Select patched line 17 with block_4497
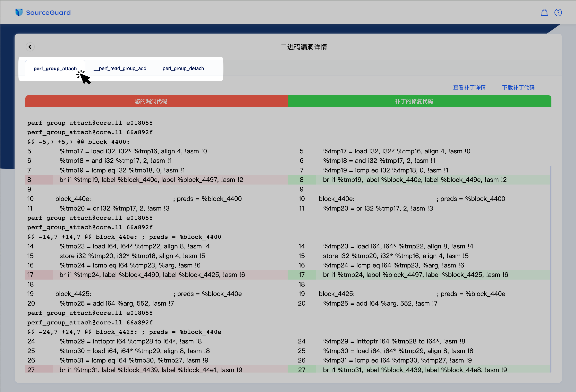Screen dimensions: 576x392 pyautogui.click(x=415, y=275)
